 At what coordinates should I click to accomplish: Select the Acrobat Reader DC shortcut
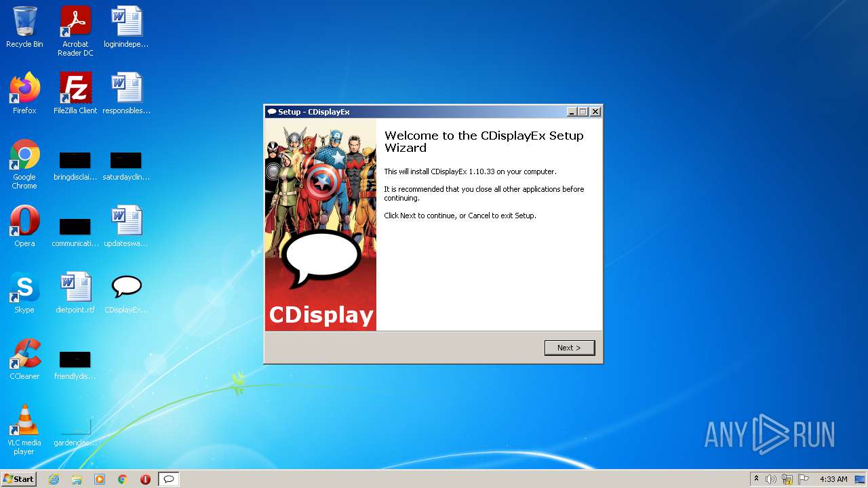coord(75,30)
